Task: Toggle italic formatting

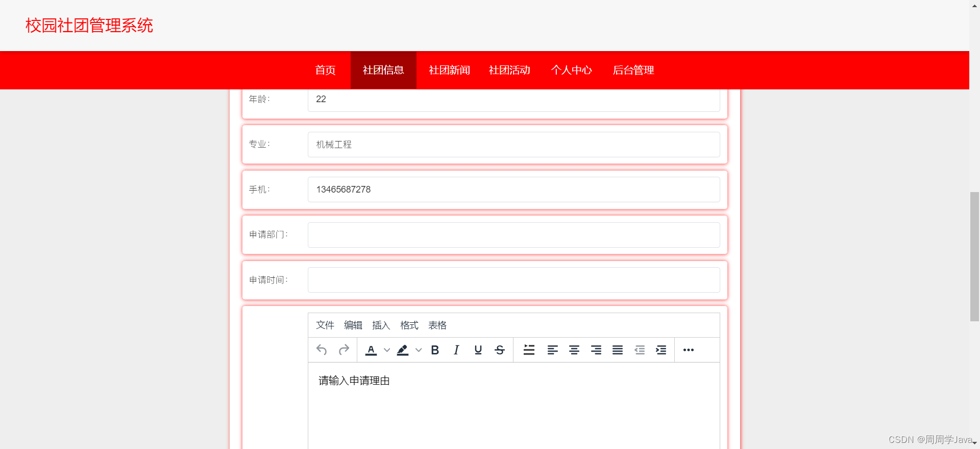Action: pyautogui.click(x=456, y=350)
